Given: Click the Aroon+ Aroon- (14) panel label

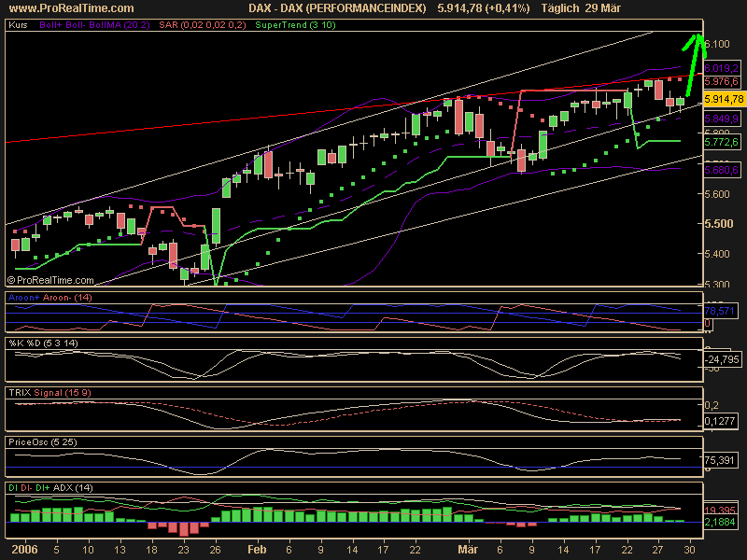Looking at the screenshot, I should coord(50,298).
